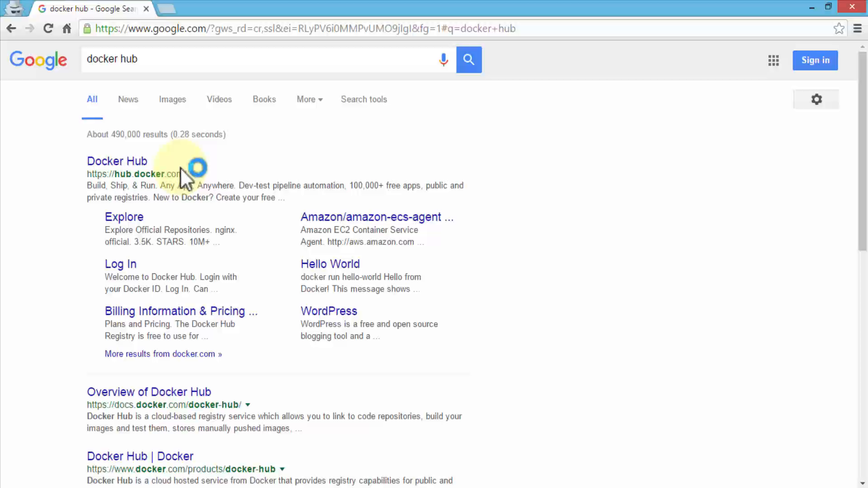Open the Docker Hub result title

117,161
